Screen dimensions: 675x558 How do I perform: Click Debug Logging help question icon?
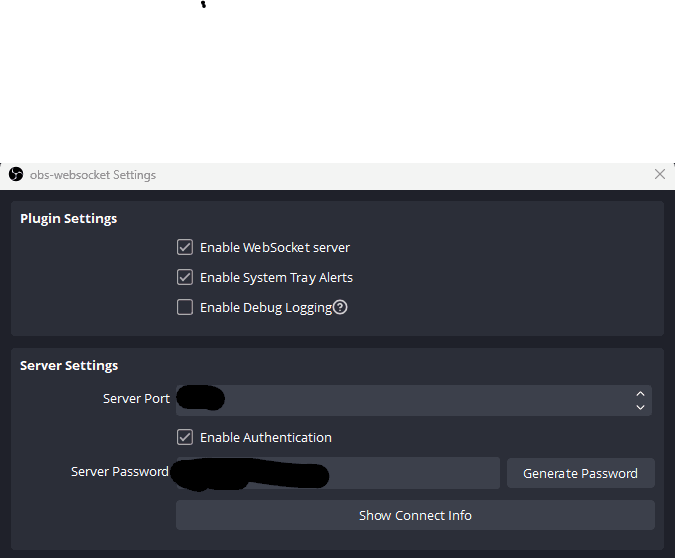tap(340, 307)
